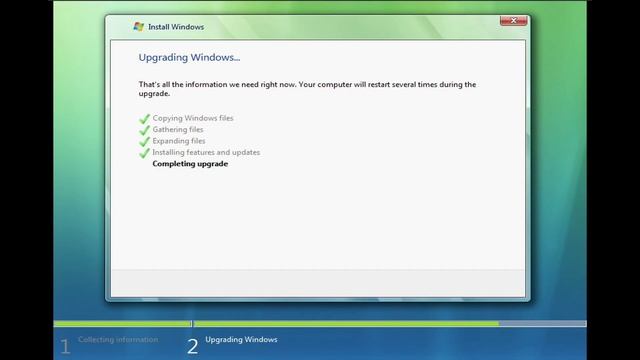Close the Install Windows dialog
Screen dimensions: 640x360
[x=513, y=21]
